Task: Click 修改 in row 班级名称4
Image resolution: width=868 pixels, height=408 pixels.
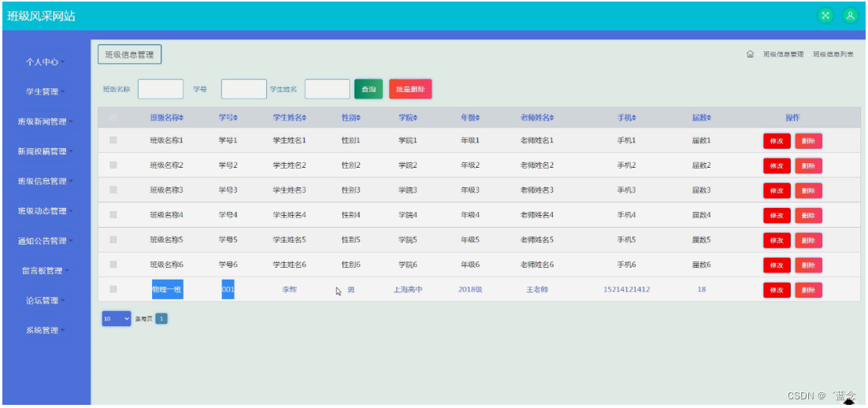Action: pos(777,216)
